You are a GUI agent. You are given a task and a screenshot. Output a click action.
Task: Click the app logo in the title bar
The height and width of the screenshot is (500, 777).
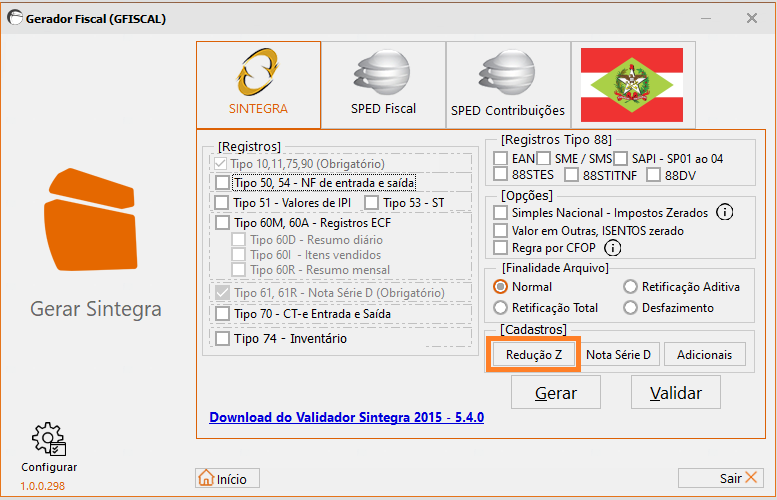tap(15, 18)
